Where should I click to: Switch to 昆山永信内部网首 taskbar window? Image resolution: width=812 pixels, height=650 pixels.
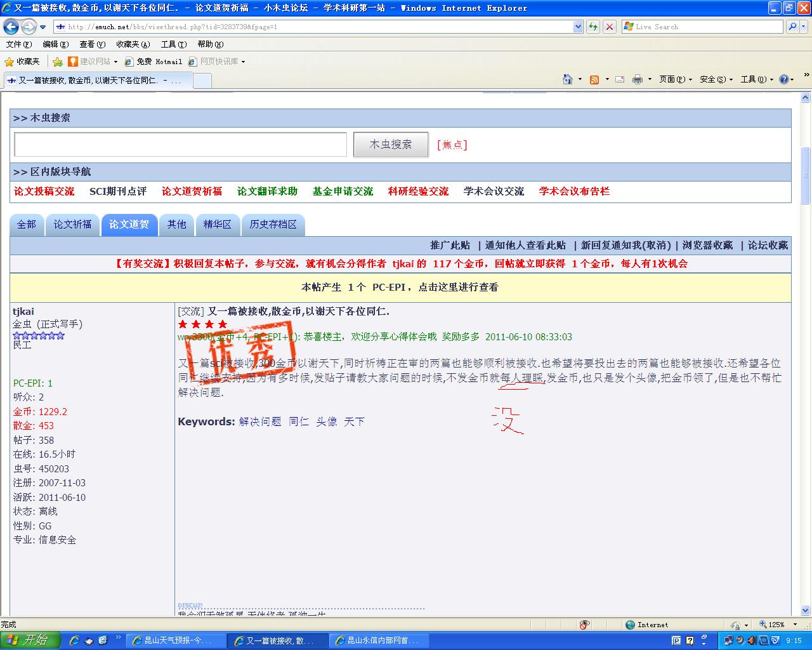[x=379, y=640]
